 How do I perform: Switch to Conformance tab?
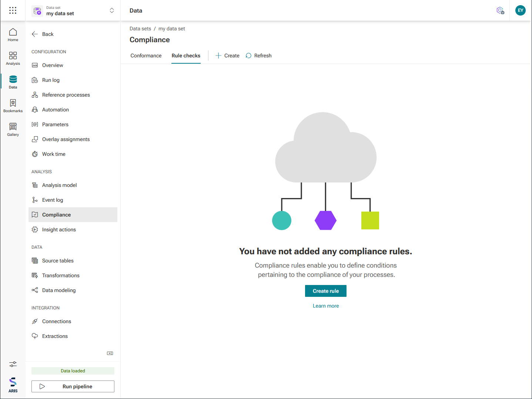click(146, 56)
